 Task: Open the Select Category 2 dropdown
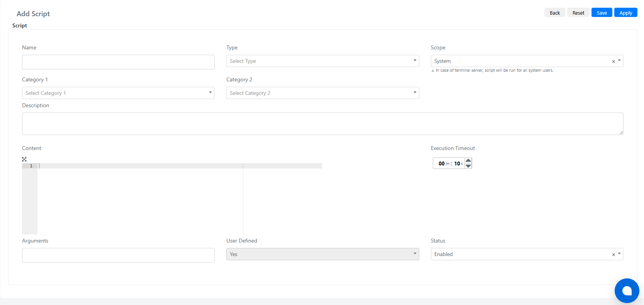(x=322, y=93)
